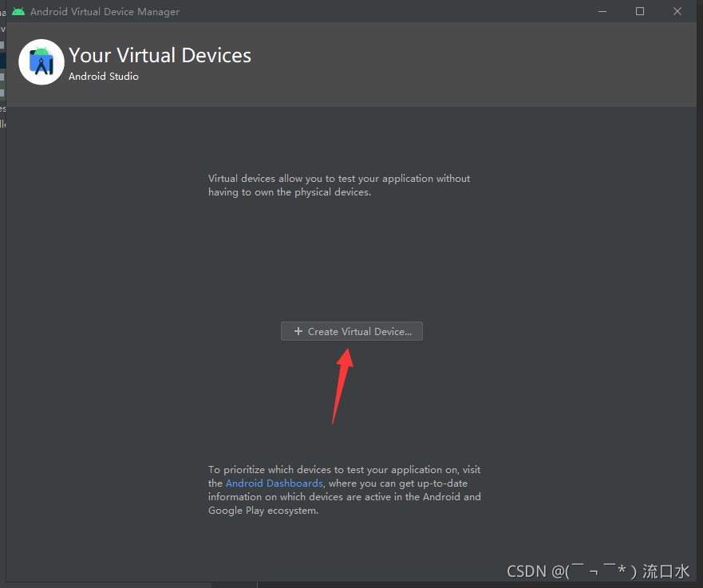Minimize the Android Virtual Device Manager window

(x=602, y=11)
